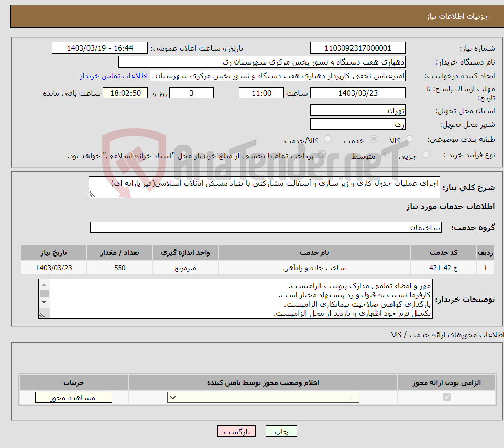The height and width of the screenshot is (448, 504).
Task: Click the delivery city field ری
Action: point(358,124)
